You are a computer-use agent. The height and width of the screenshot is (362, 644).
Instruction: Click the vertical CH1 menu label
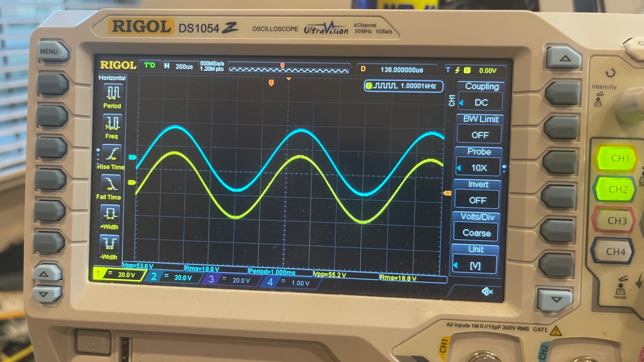[x=452, y=101]
